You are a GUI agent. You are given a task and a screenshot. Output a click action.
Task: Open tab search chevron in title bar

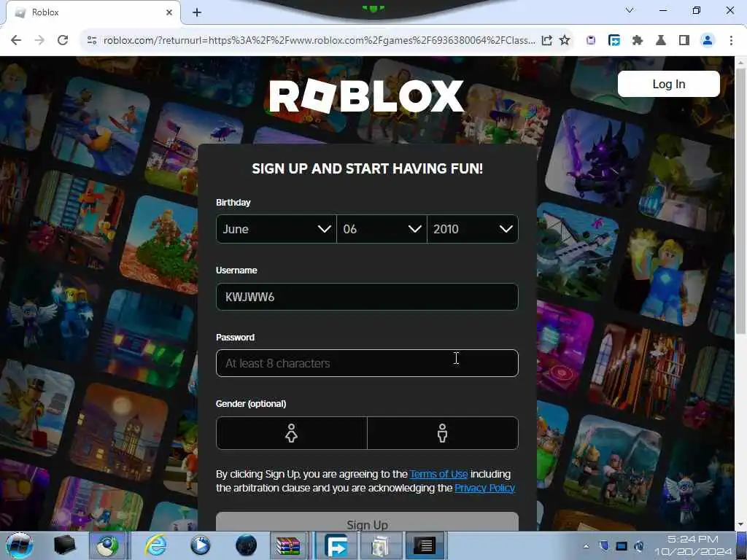click(x=630, y=10)
